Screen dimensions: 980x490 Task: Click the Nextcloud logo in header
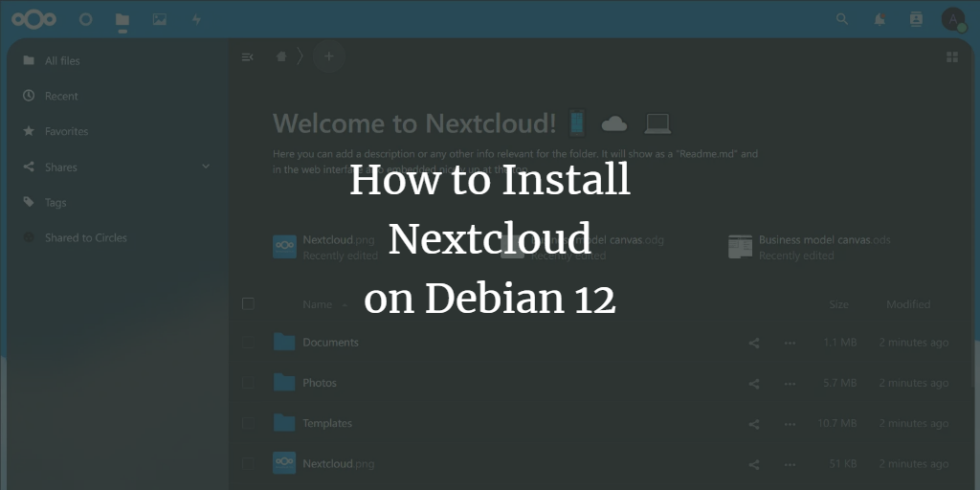[x=33, y=19]
